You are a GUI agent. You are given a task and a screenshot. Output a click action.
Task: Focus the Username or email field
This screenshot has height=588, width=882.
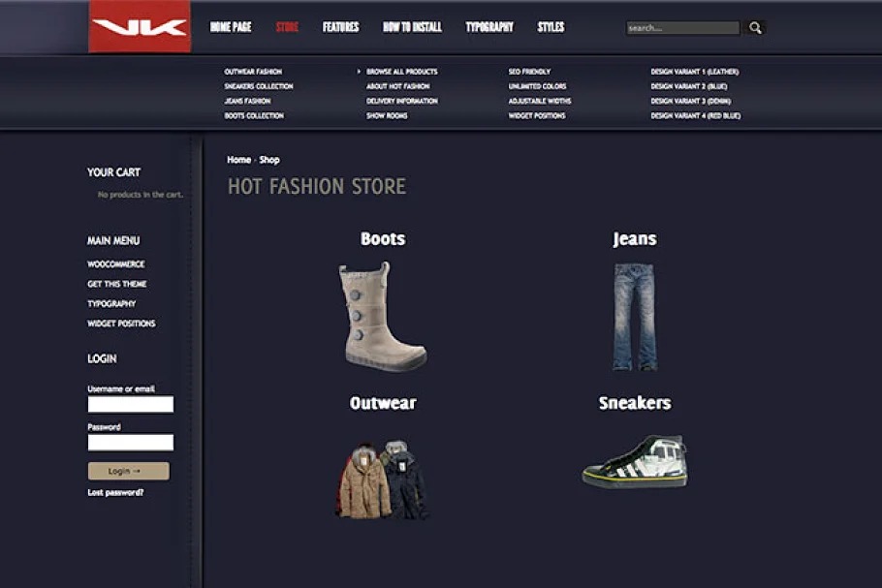click(131, 404)
